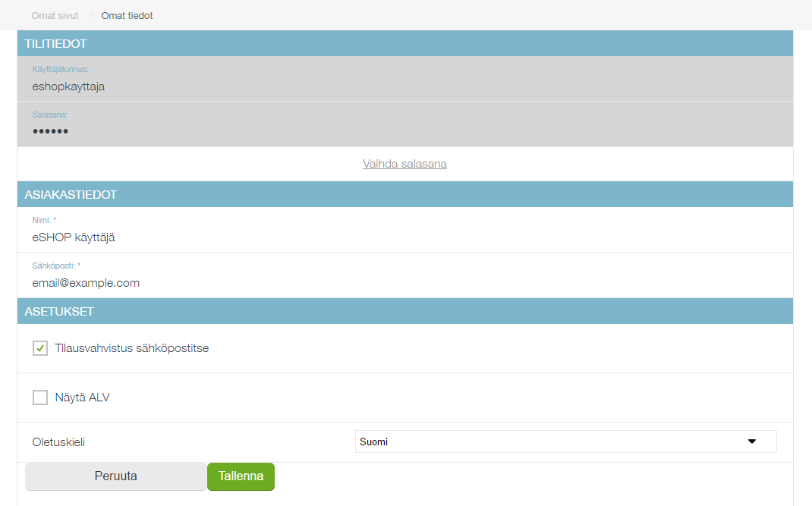Click the Näytä ALV label text
The height and width of the screenshot is (506, 812).
point(82,397)
